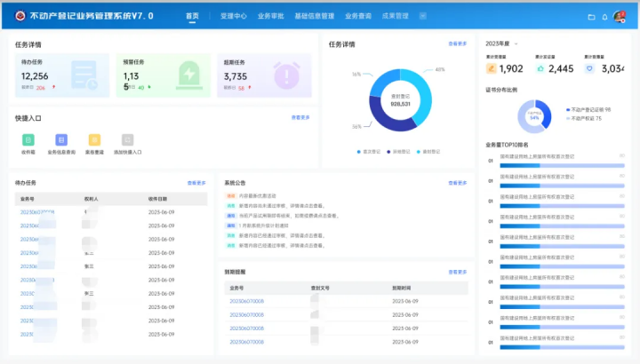Image resolution: width=640 pixels, height=364 pixels.
Task: Open the 待办任务 card showing 12,256
Action: pos(61,75)
